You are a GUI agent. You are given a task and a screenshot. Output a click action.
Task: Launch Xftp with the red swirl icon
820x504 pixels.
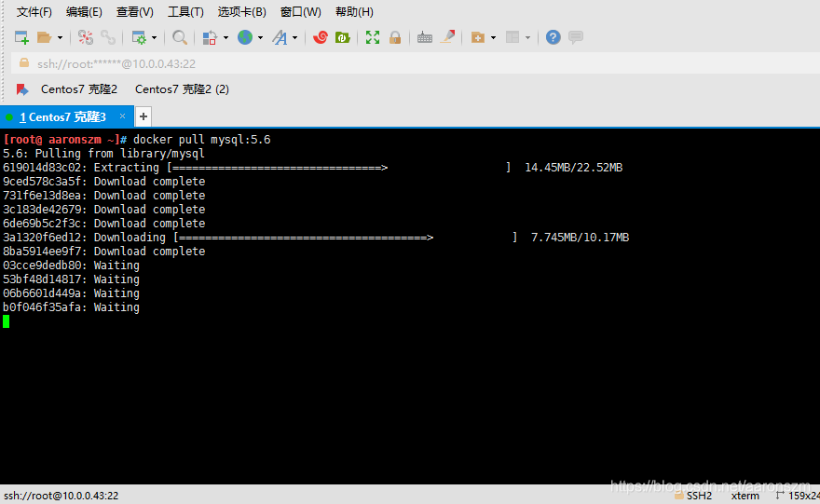320,37
